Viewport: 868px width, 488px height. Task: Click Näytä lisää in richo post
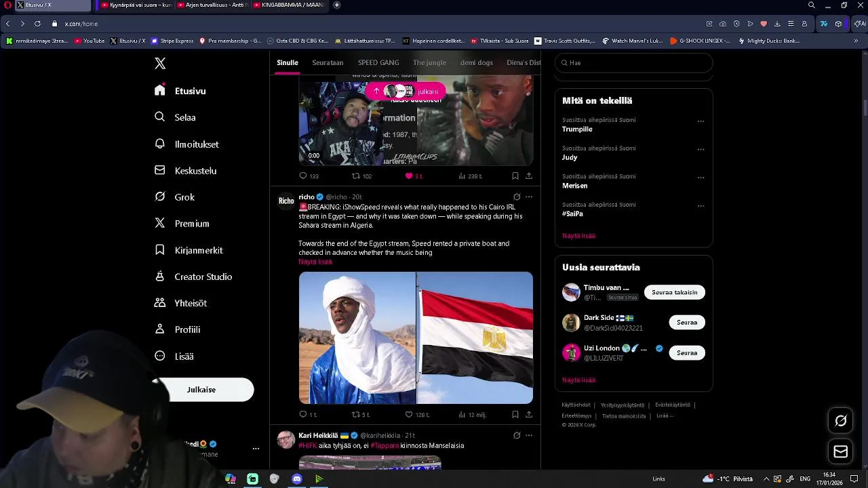coord(315,262)
